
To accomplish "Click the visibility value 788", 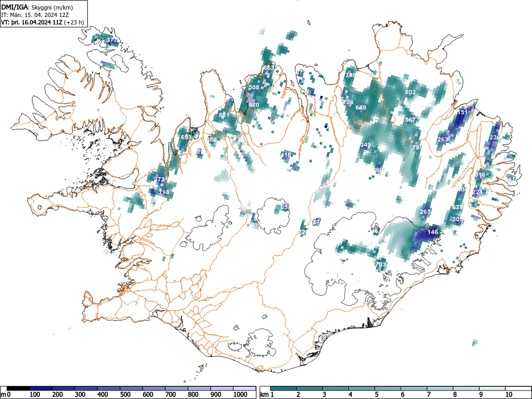I will 351,75.
